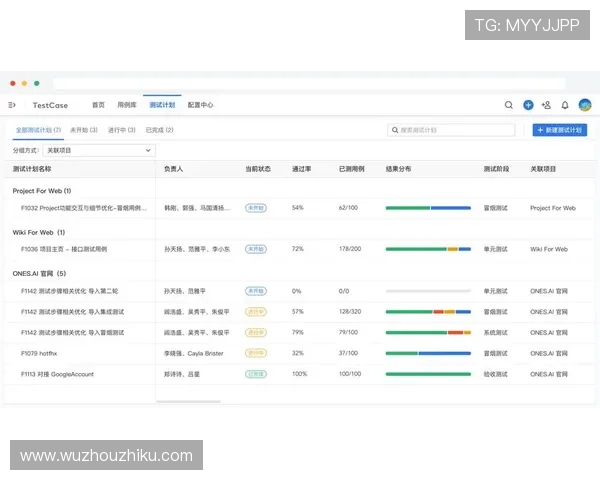Click the blue plus create icon

click(528, 105)
